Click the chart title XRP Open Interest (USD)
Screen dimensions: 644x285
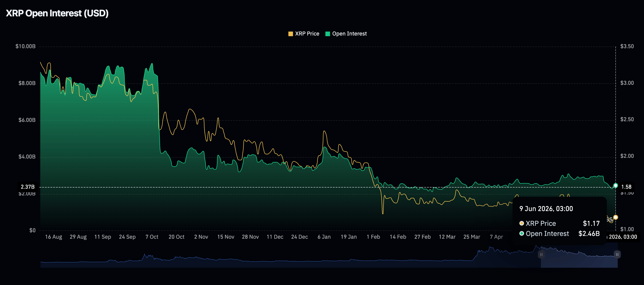coord(57,13)
